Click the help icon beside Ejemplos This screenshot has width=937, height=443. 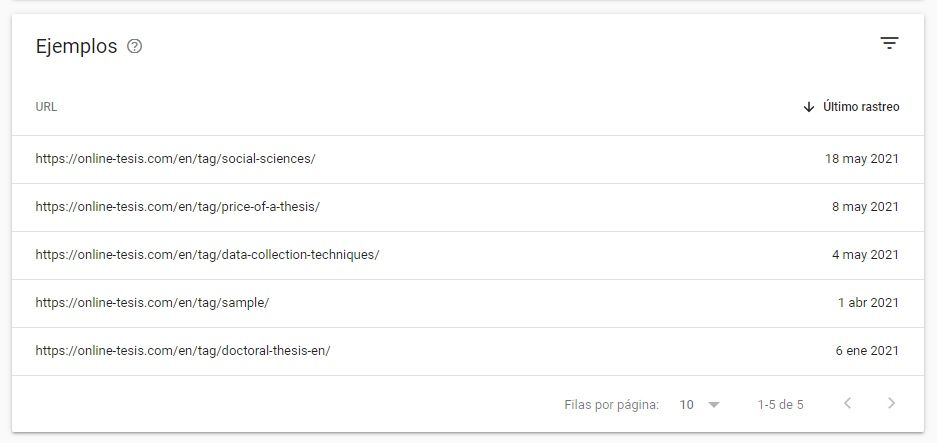[x=134, y=46]
